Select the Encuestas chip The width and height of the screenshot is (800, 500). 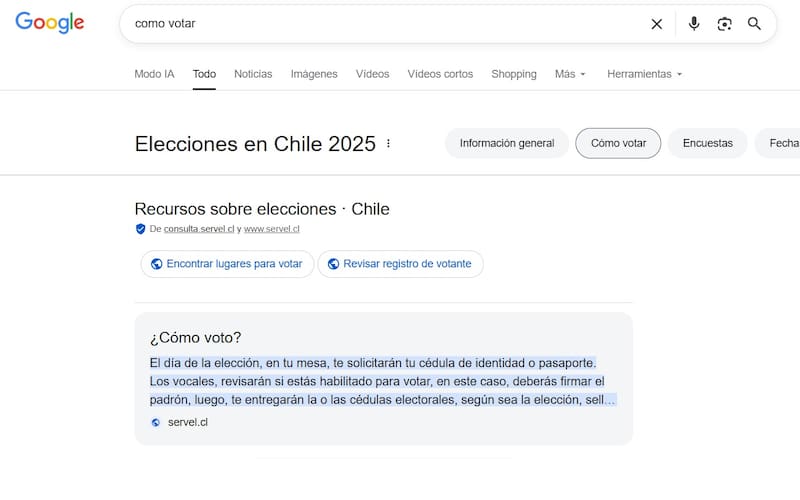point(707,143)
